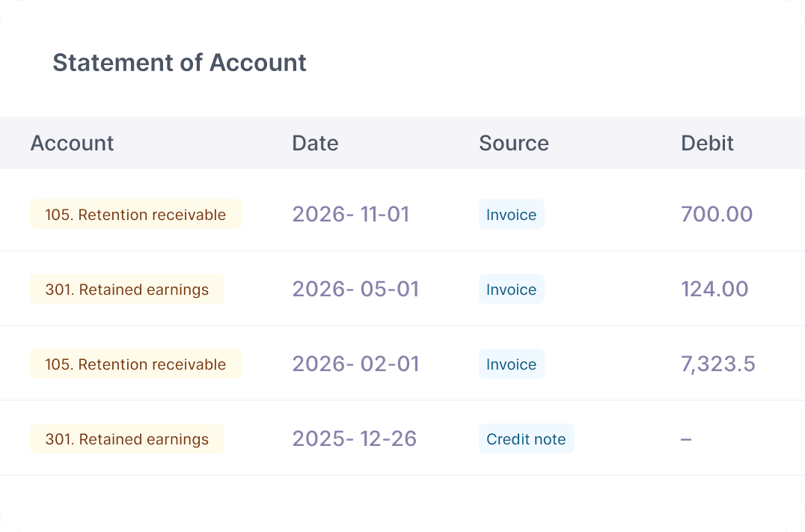
Task: Open Retention receivable tag dated 2026-11-01
Action: (x=135, y=215)
